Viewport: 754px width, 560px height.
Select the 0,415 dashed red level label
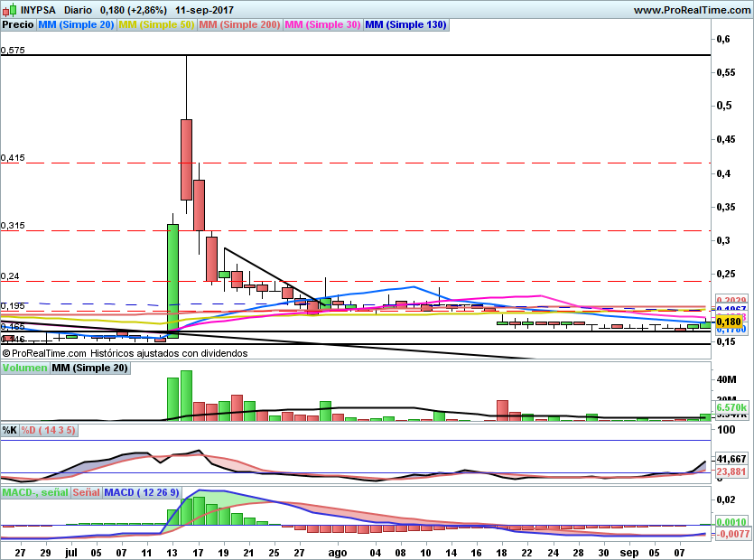point(13,158)
